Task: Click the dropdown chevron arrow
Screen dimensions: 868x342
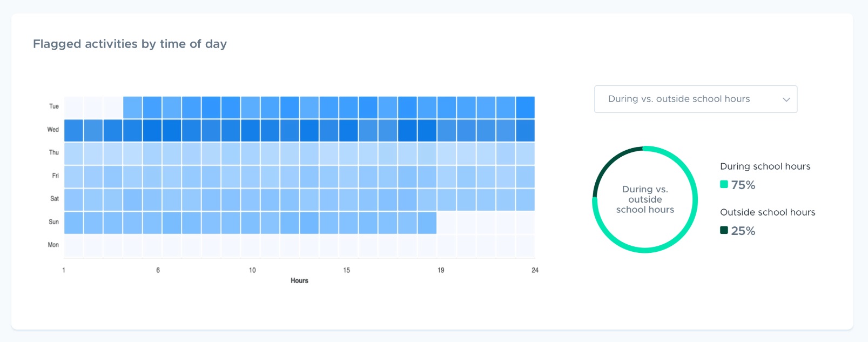Action: tap(786, 99)
